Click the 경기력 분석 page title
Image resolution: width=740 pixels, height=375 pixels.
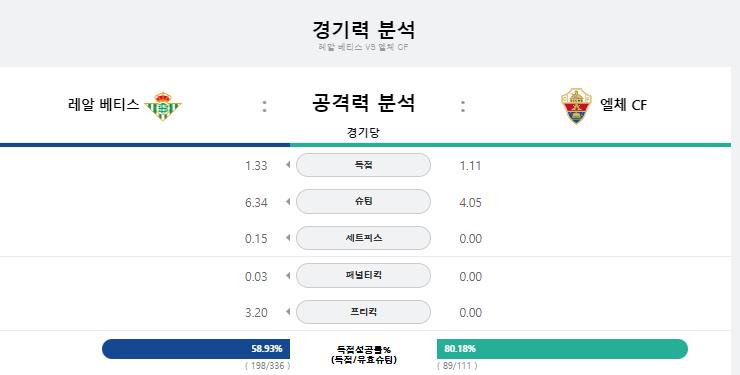click(363, 29)
